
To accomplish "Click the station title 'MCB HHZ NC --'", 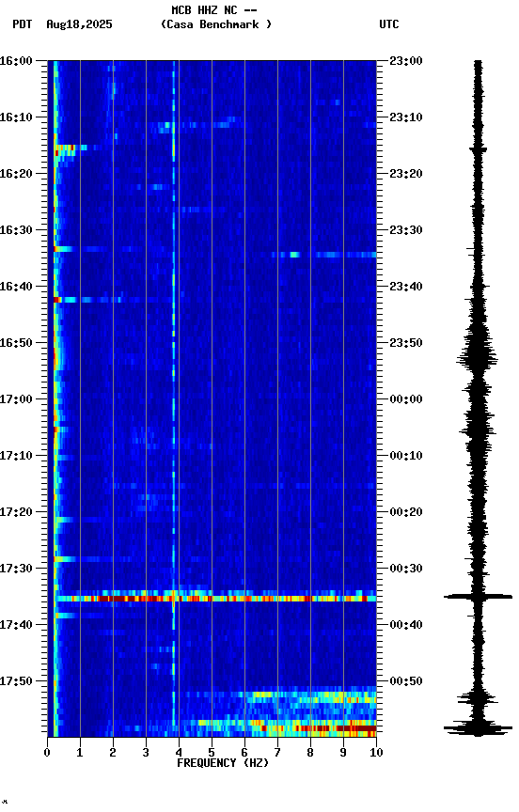I will (x=214, y=10).
